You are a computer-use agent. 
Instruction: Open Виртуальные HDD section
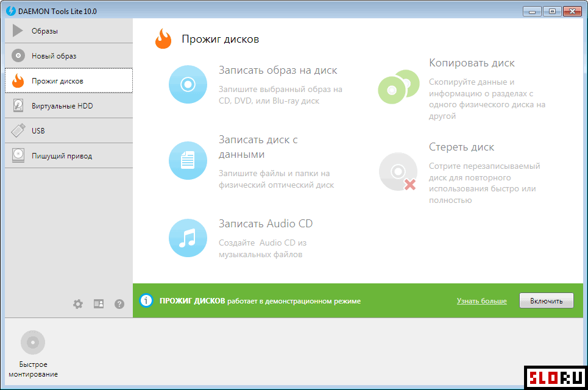point(69,106)
